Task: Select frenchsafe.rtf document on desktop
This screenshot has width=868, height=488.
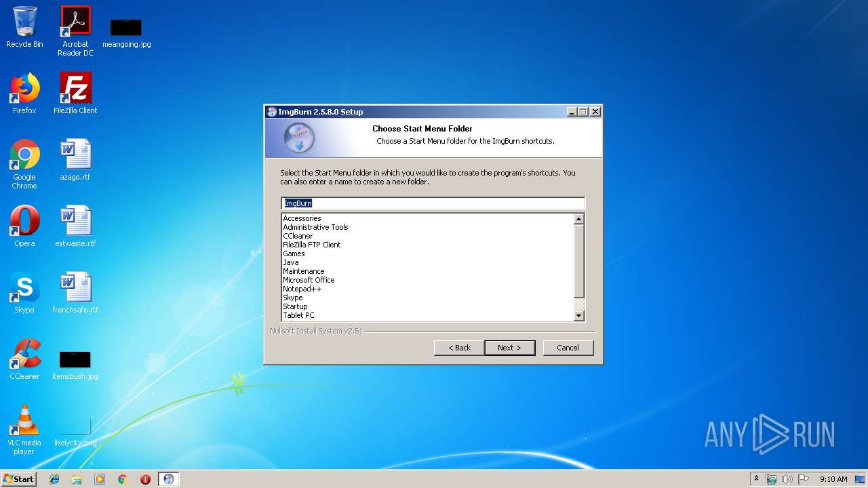Action: [75, 293]
